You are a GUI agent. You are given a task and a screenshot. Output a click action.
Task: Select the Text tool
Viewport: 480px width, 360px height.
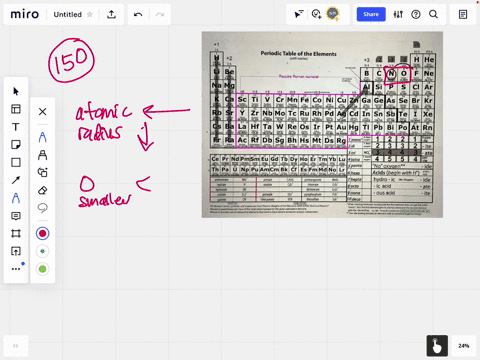point(16,127)
